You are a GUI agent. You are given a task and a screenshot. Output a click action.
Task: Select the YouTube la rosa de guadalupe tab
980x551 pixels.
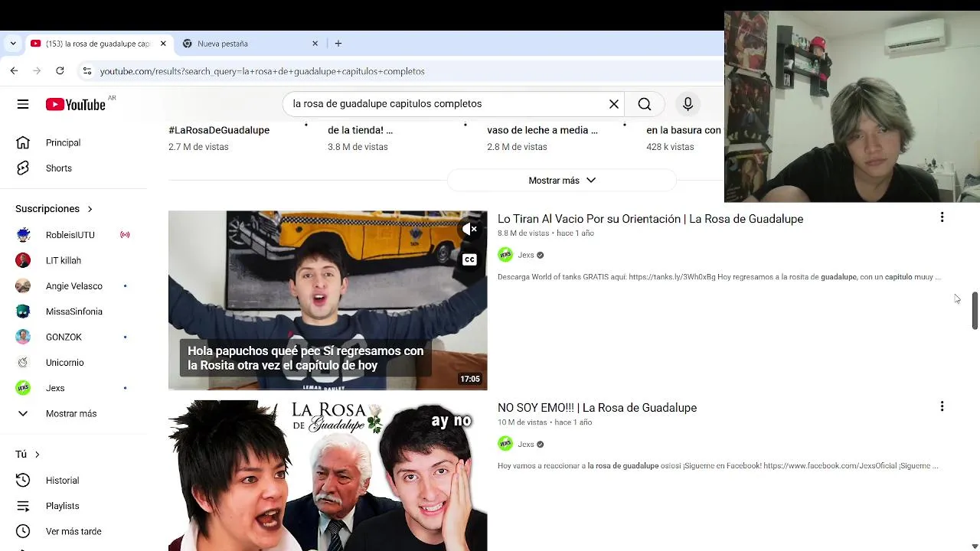click(x=98, y=44)
